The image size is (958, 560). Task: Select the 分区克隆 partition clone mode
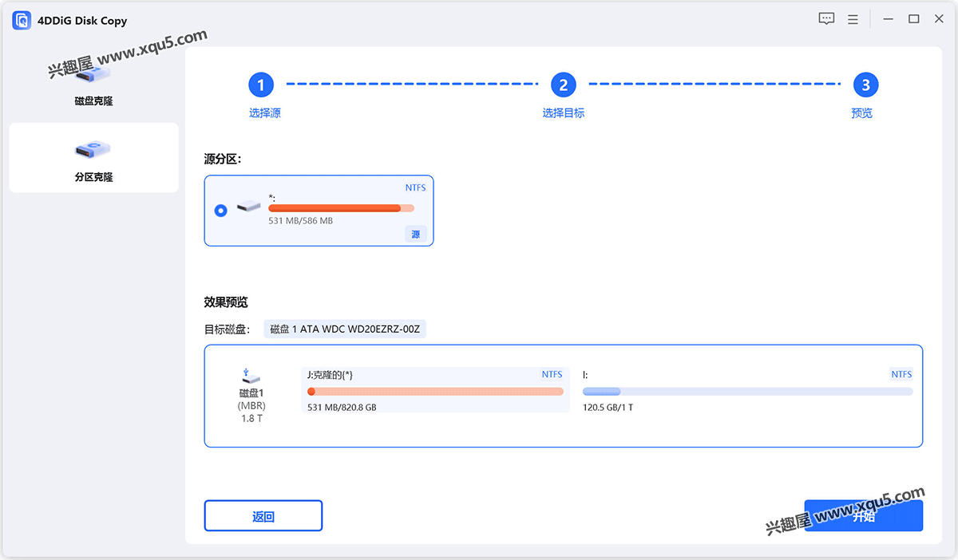click(93, 158)
